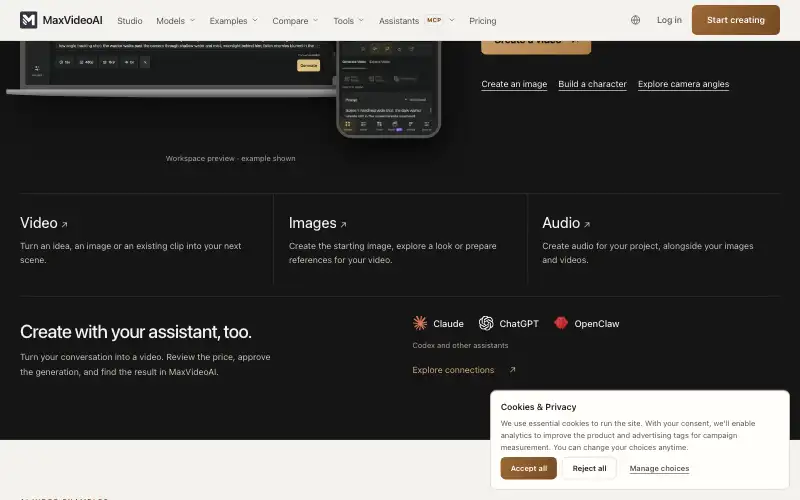
Task: Expand the Tools dropdown menu
Action: pos(348,20)
